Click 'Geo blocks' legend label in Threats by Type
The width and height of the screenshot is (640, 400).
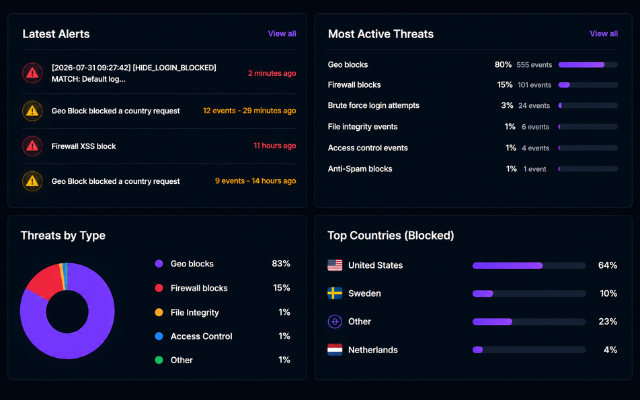pos(192,264)
